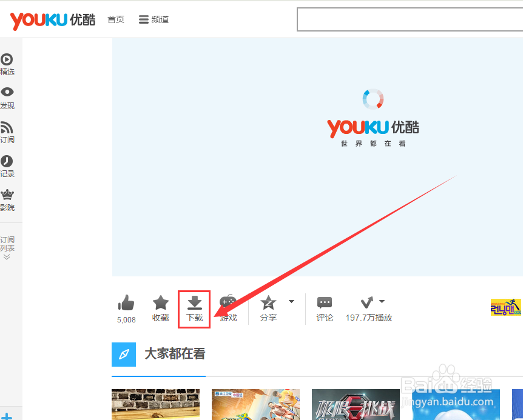
Task: Go to 首页 homepage
Action: [x=116, y=19]
